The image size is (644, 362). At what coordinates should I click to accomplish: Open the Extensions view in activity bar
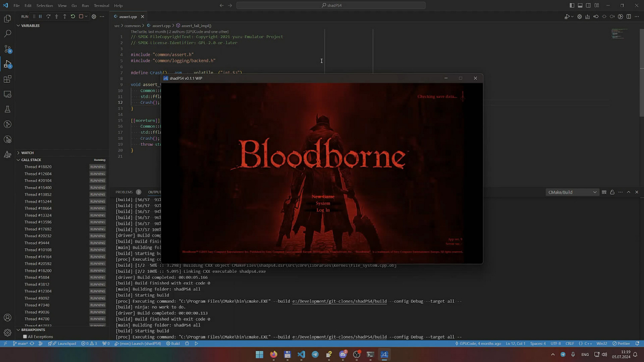[8, 79]
